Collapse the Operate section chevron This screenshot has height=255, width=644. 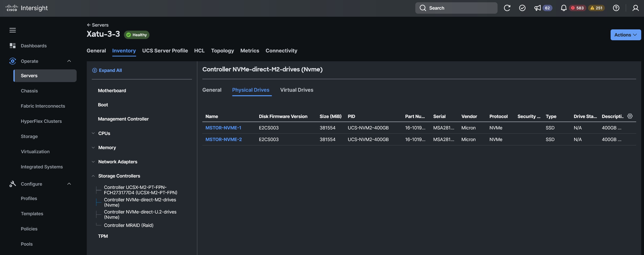[x=69, y=61]
